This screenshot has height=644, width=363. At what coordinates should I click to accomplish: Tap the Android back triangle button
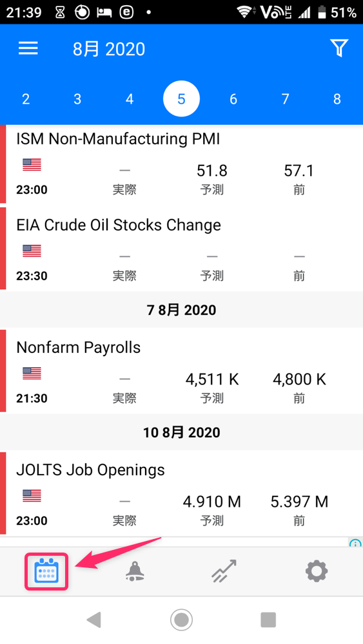[x=94, y=620]
